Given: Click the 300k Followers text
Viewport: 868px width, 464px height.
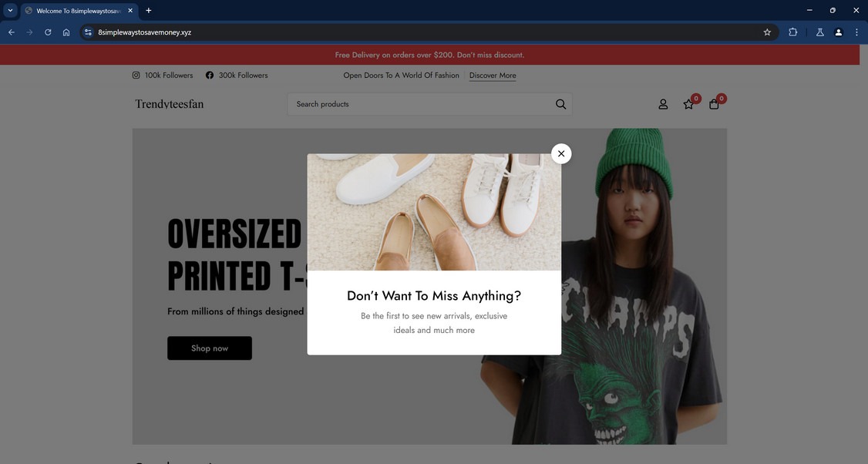Looking at the screenshot, I should click(x=243, y=76).
